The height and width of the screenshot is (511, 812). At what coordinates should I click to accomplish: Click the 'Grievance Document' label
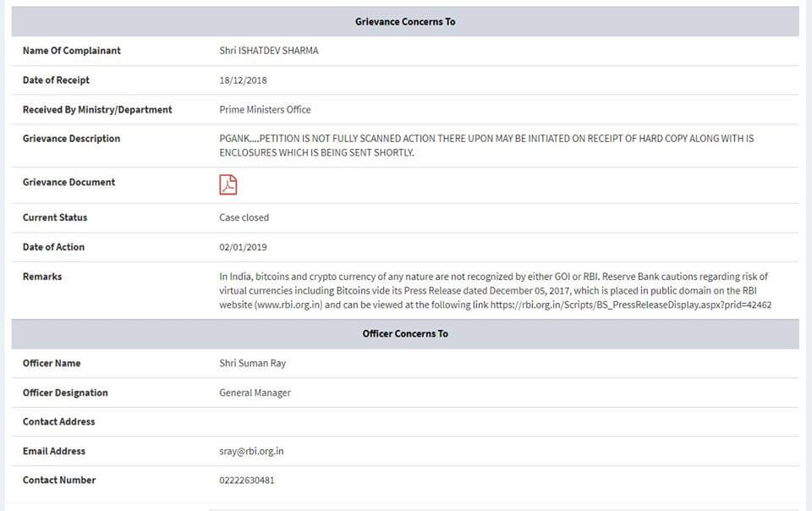pyautogui.click(x=69, y=182)
